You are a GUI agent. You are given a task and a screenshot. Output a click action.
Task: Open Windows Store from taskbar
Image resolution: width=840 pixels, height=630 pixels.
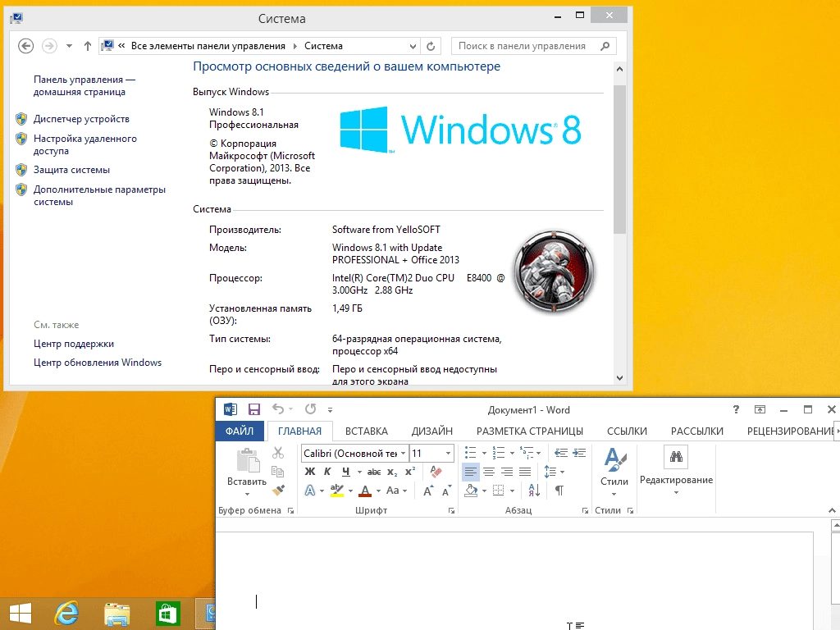pyautogui.click(x=167, y=614)
